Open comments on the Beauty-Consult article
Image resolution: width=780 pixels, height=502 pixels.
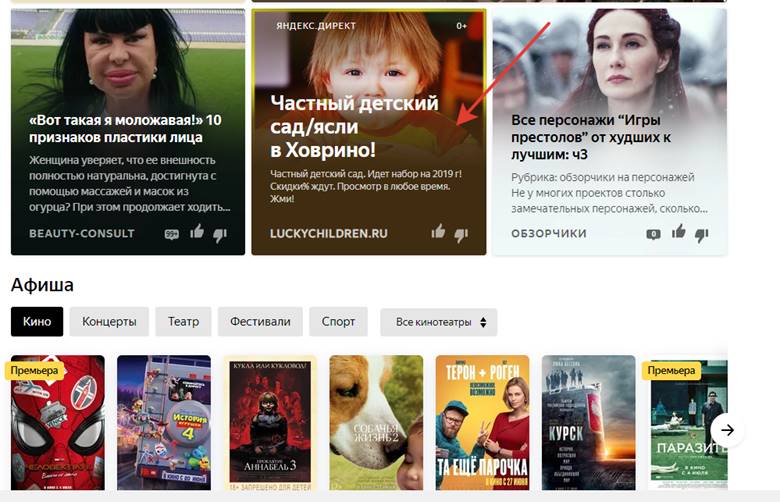coord(171,234)
